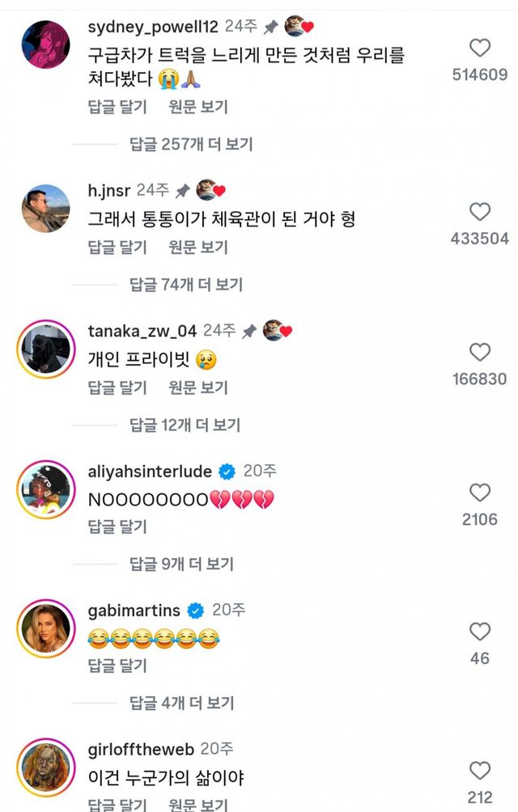View original text (원문 보기) of h.jnsr's comment
The width and height of the screenshot is (518, 812).
click(198, 247)
